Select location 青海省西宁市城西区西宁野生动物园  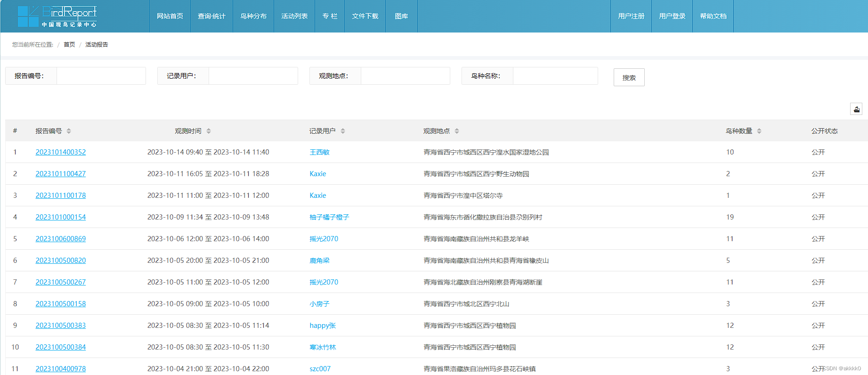pyautogui.click(x=476, y=174)
